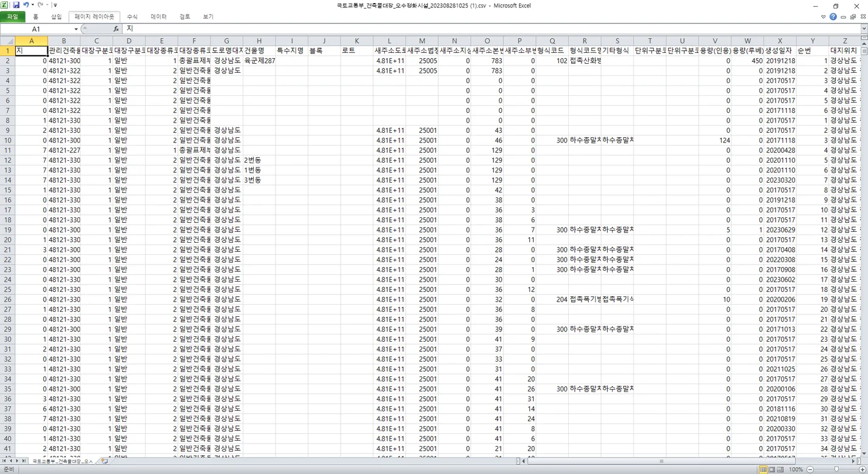This screenshot has height=474, width=868.
Task: Click cell X19 with date 20230629
Action: tap(780, 230)
